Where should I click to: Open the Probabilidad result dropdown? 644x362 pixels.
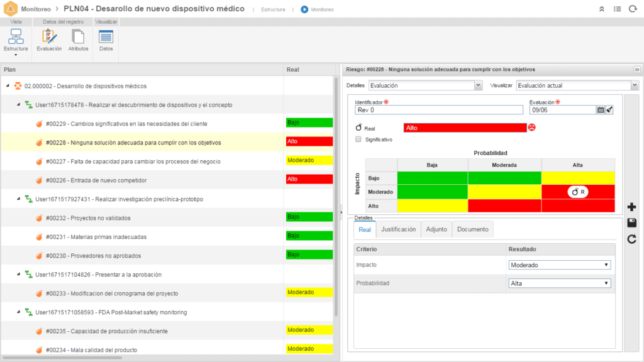point(559,283)
